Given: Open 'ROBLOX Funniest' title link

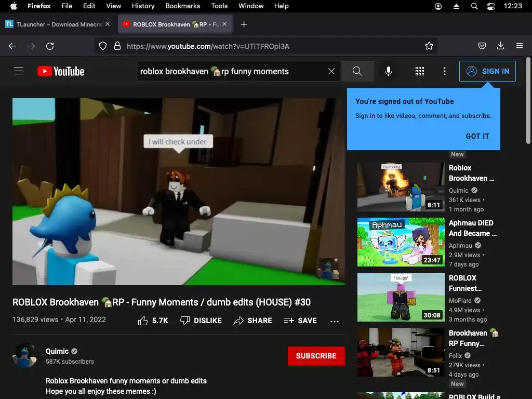Looking at the screenshot, I should pyautogui.click(x=465, y=283).
